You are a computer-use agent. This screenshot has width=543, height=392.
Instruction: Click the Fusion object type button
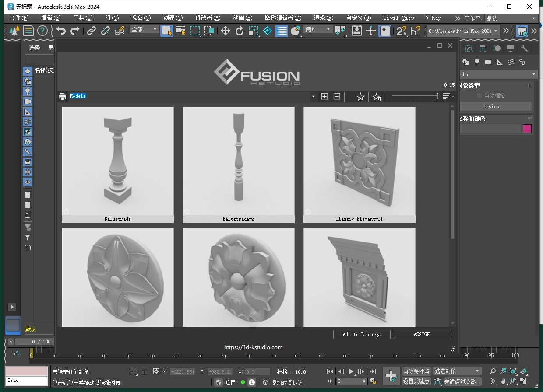(495, 106)
